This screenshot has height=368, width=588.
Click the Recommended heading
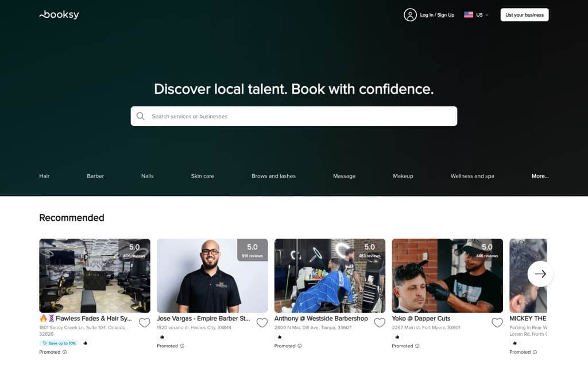point(72,218)
